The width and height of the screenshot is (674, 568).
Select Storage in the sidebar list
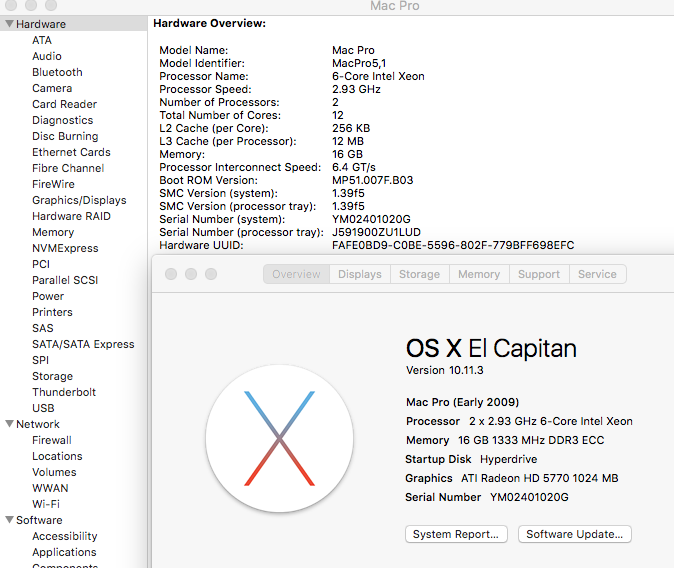click(x=52, y=376)
